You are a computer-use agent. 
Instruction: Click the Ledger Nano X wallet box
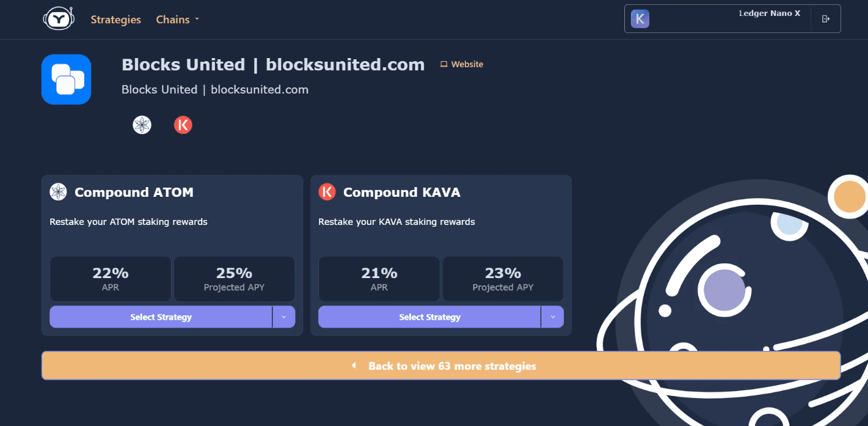732,18
